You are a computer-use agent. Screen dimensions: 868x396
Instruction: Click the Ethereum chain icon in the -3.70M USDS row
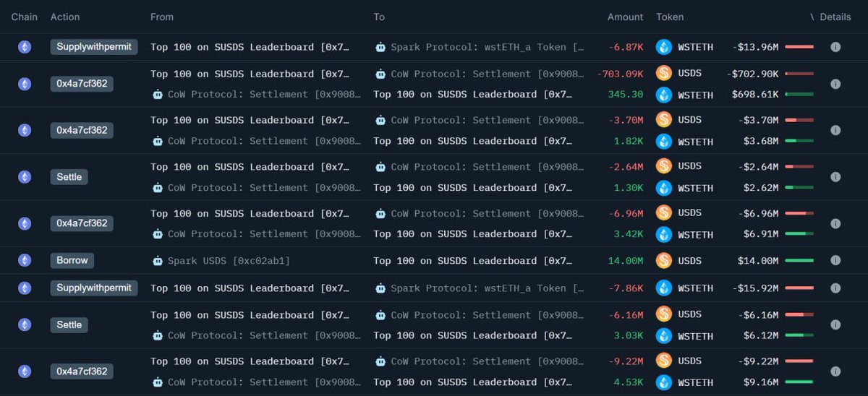tap(25, 130)
